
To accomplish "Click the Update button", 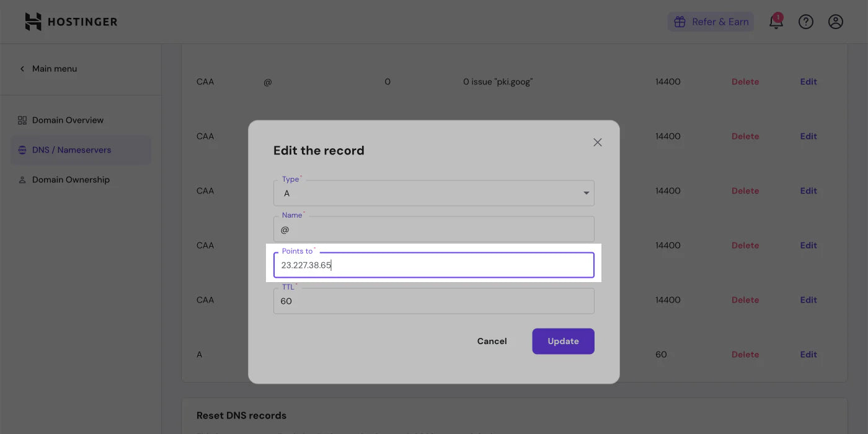I will pos(563,341).
